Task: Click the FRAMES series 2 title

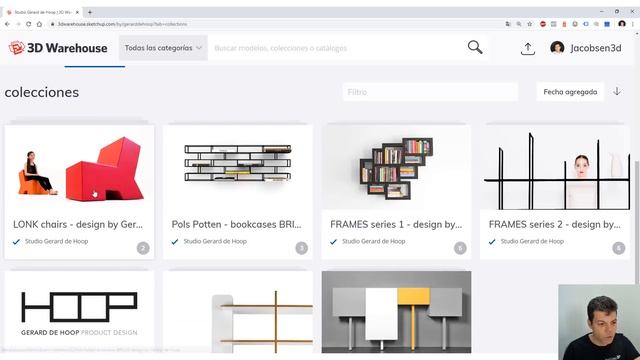Action: tap(555, 224)
